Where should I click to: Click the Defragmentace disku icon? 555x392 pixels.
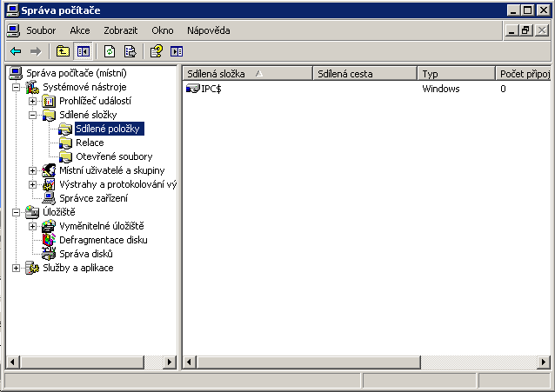[49, 240]
